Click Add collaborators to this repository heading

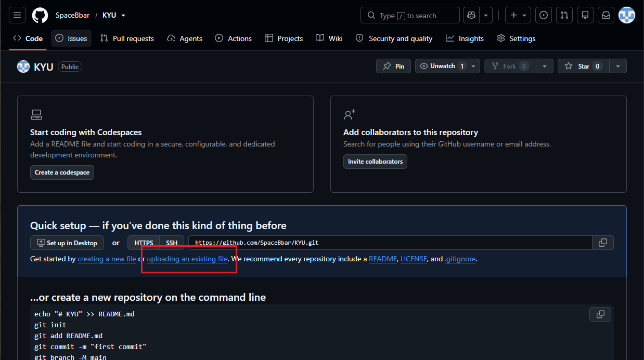tap(410, 132)
